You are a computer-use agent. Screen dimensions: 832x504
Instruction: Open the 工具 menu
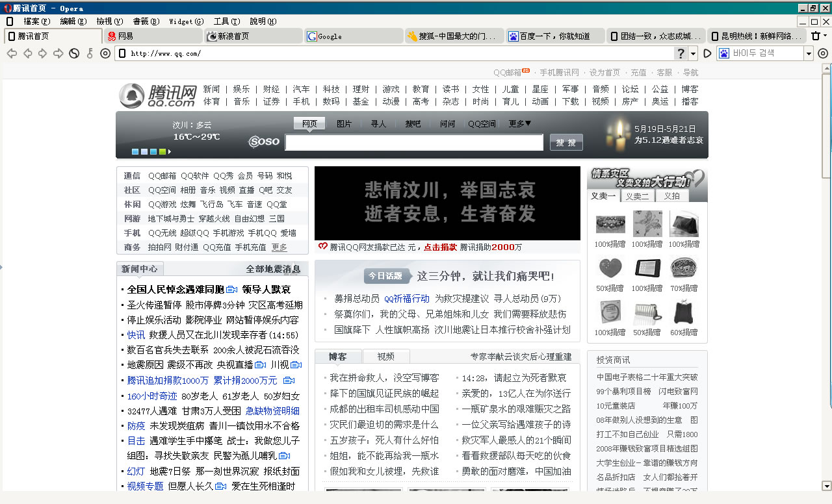point(227,21)
